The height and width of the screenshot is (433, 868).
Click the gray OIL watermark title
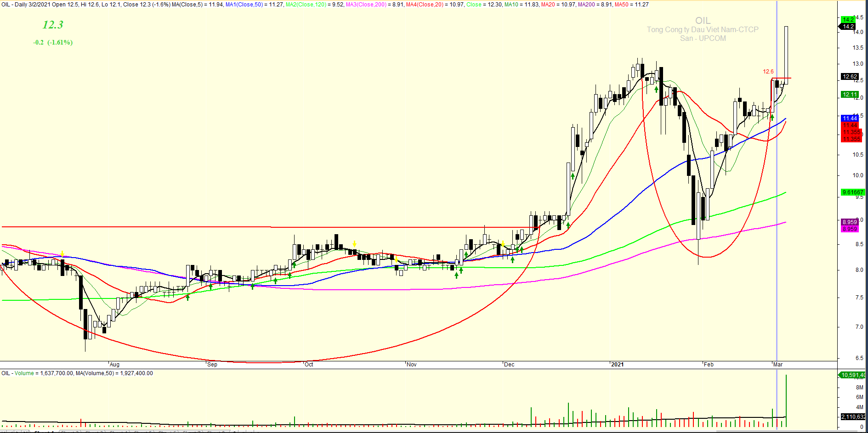[703, 21]
